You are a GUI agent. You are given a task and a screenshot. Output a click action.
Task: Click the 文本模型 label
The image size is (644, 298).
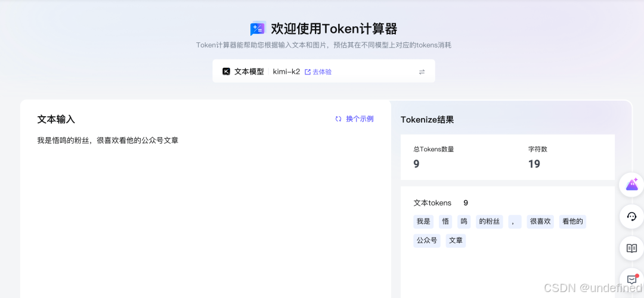point(249,72)
